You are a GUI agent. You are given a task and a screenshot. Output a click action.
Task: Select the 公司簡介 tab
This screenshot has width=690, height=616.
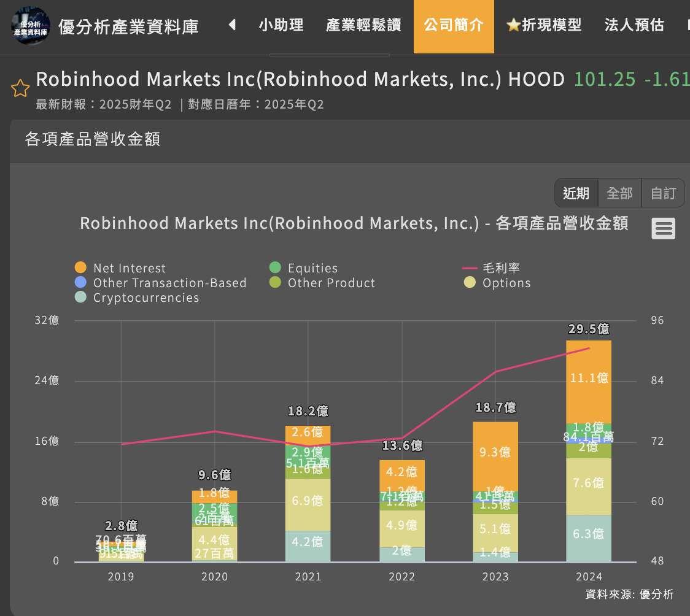pos(454,26)
